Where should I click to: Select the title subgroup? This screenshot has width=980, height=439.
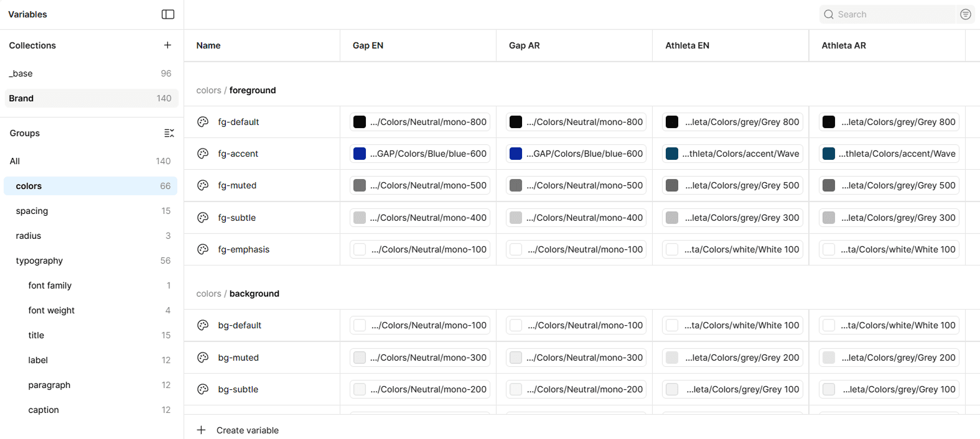91,335
